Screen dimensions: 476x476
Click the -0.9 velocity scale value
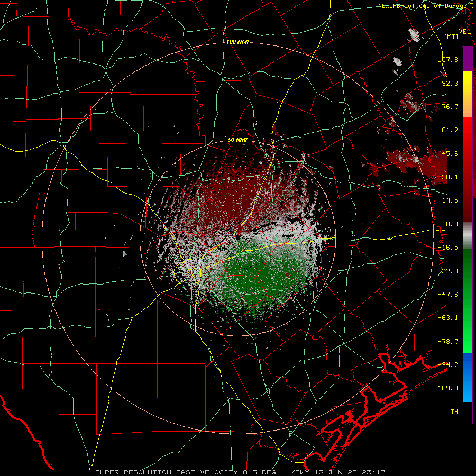[450, 224]
